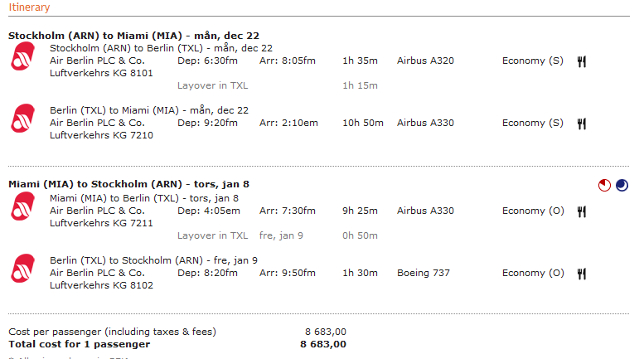The width and height of the screenshot is (644, 359).
Task: Click Economy (S) class on flight 8101
Action: point(533,61)
